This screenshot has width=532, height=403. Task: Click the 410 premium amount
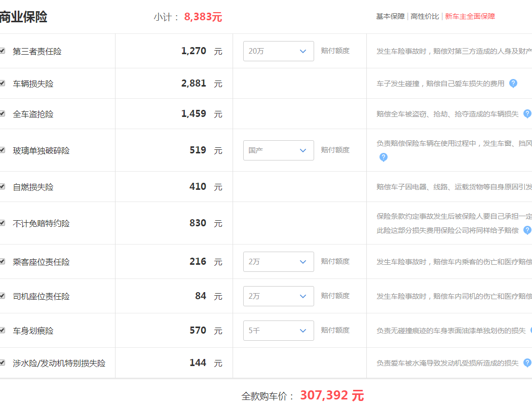(198, 186)
